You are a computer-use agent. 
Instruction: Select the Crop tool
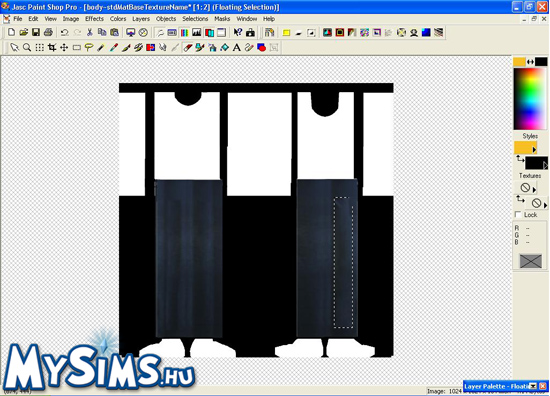click(x=52, y=47)
